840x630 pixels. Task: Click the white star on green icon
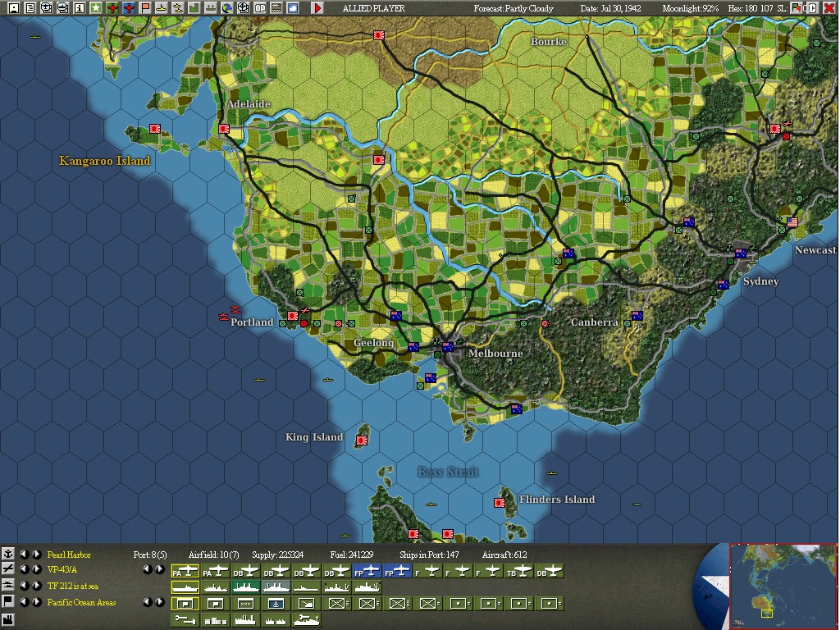click(96, 8)
